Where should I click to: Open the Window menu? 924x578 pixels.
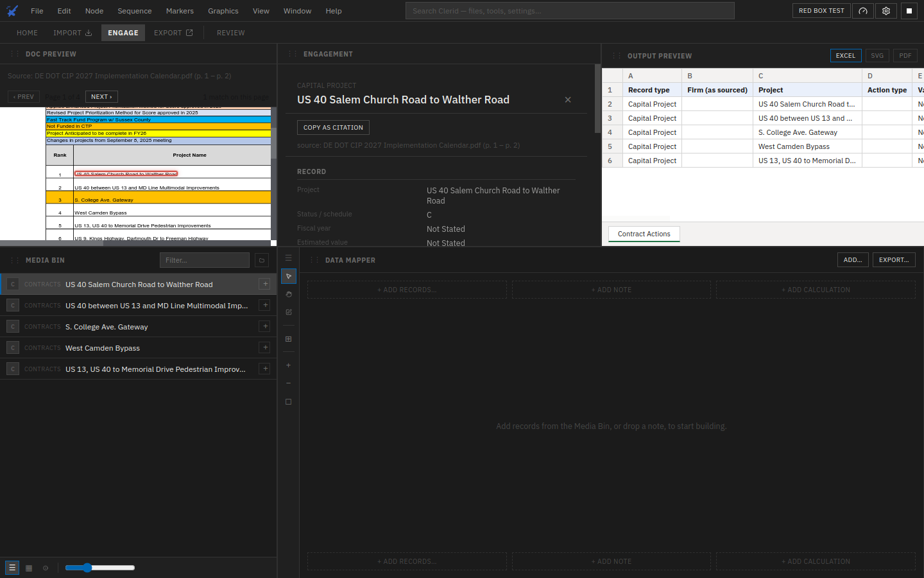tap(298, 11)
